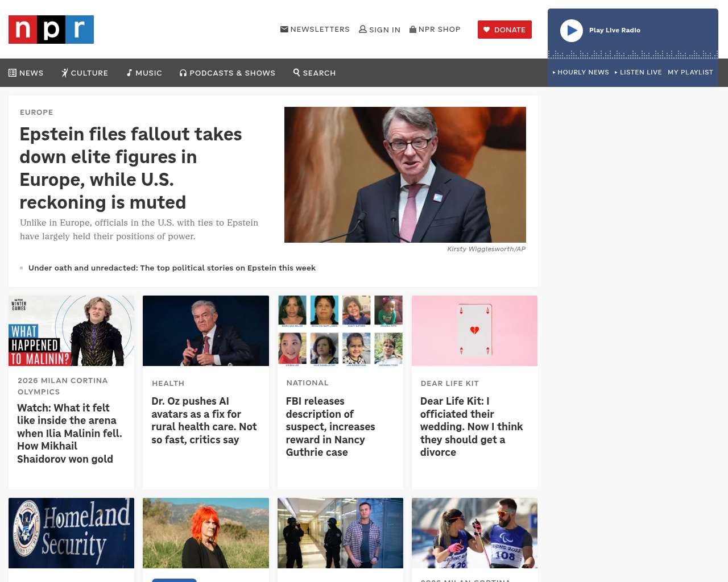Click the Search magnifier icon

(x=296, y=72)
